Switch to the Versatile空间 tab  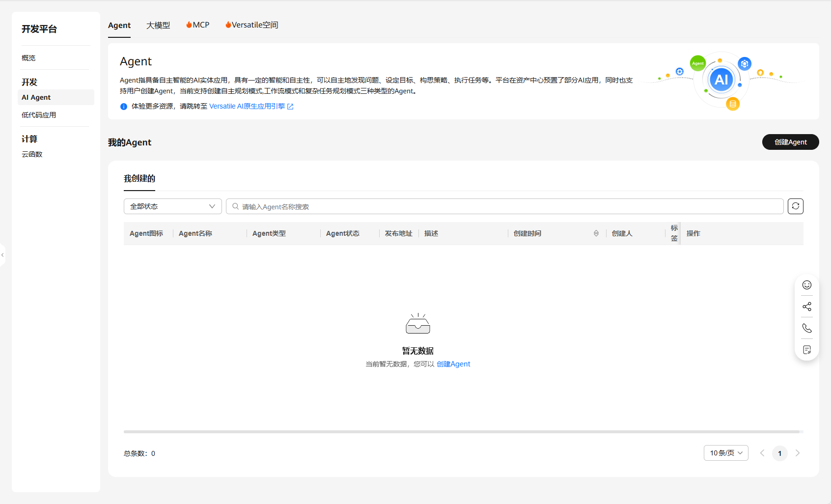251,25
